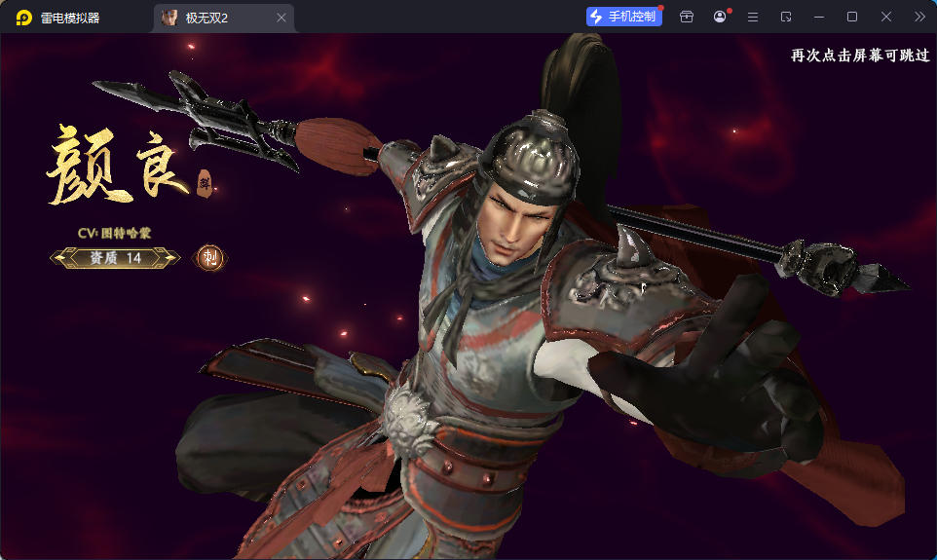Screen dimensions: 937x560
Task: Click the 资质 14 aptitude banner
Action: coord(115,257)
